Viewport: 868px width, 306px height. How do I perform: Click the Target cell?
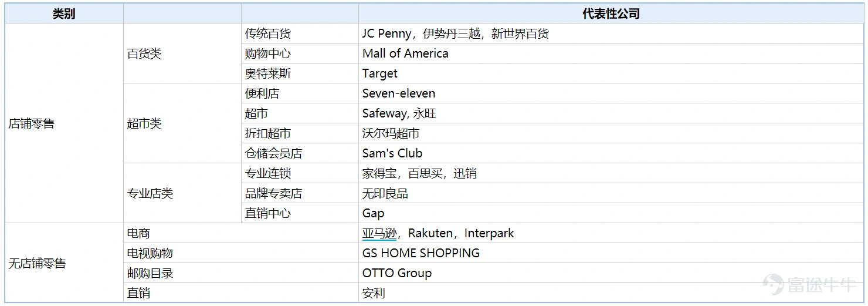coord(611,73)
